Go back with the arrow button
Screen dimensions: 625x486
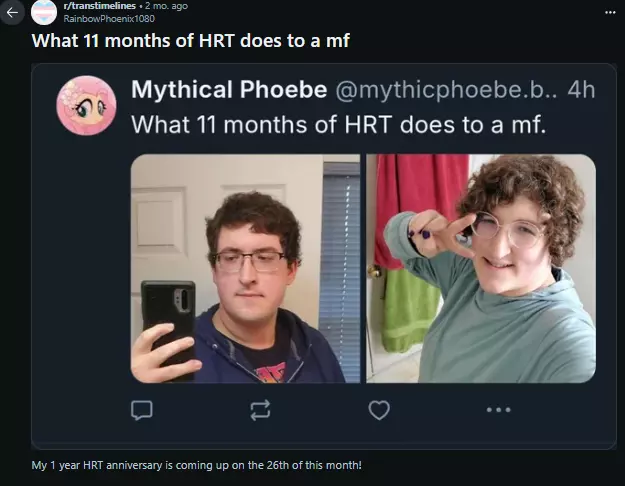[x=12, y=13]
